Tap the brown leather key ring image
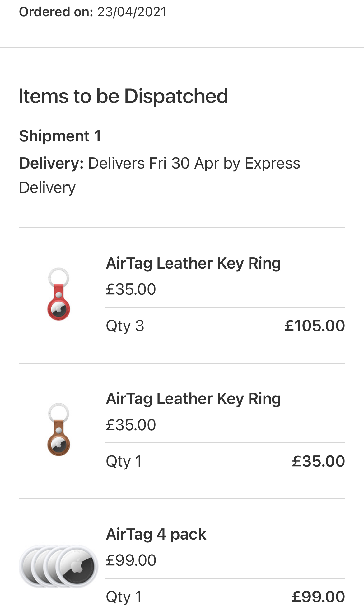The height and width of the screenshot is (614, 364). [x=58, y=430]
